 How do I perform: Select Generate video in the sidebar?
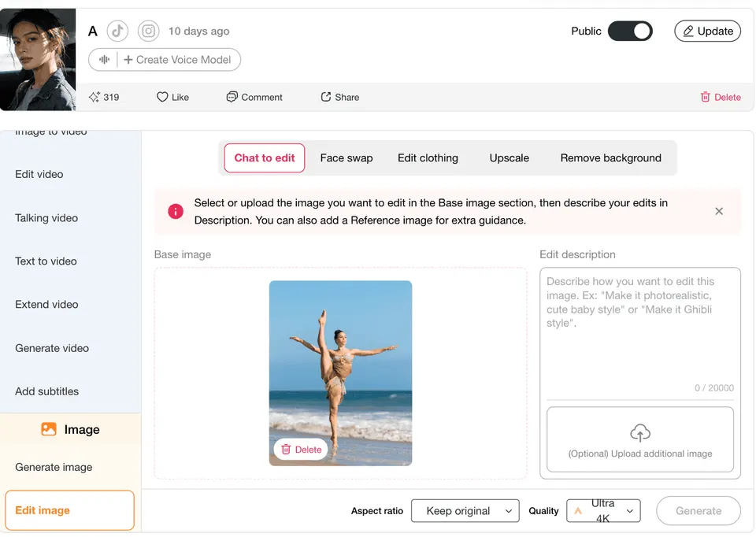(52, 348)
